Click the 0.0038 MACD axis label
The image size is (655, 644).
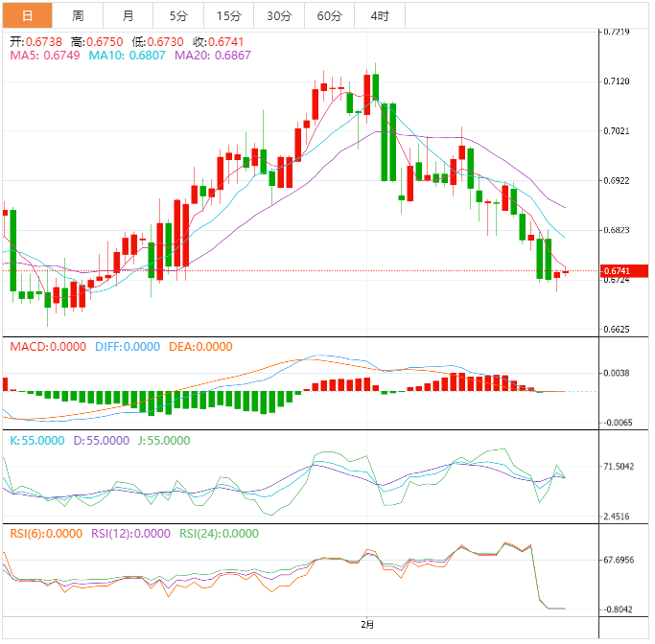[617, 373]
